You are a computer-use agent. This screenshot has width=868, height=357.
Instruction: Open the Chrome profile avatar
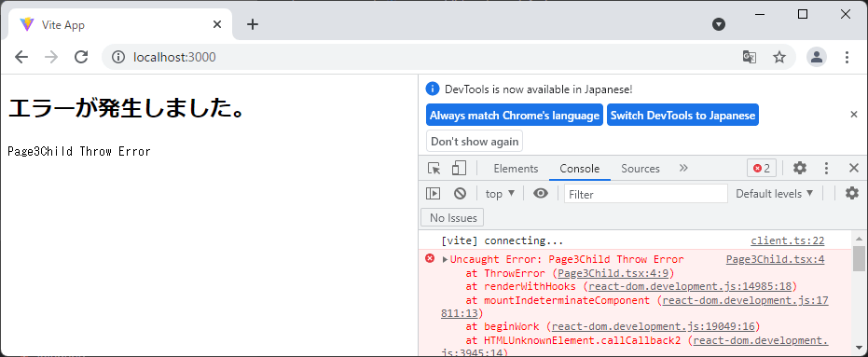(817, 57)
